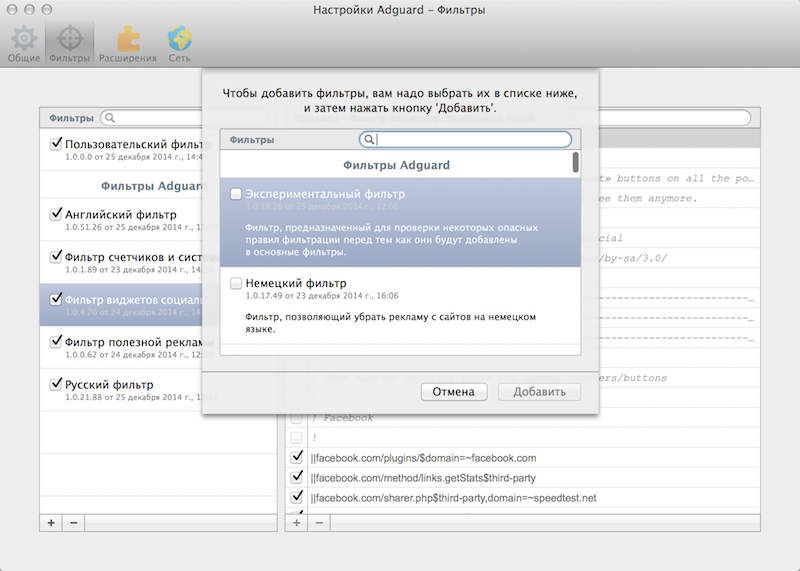Image resolution: width=800 pixels, height=571 pixels.
Task: Select the Экспериментальный фильтр row title
Action: (325, 194)
